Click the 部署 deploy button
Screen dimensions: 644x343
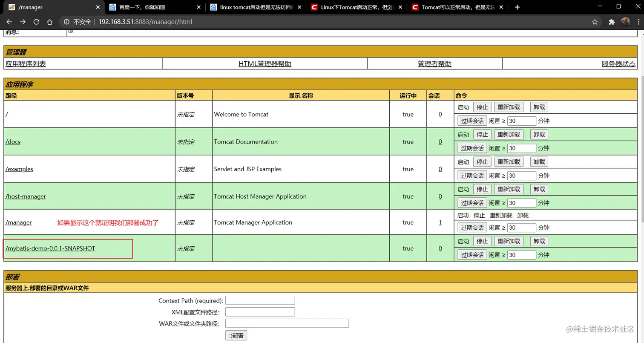236,335
